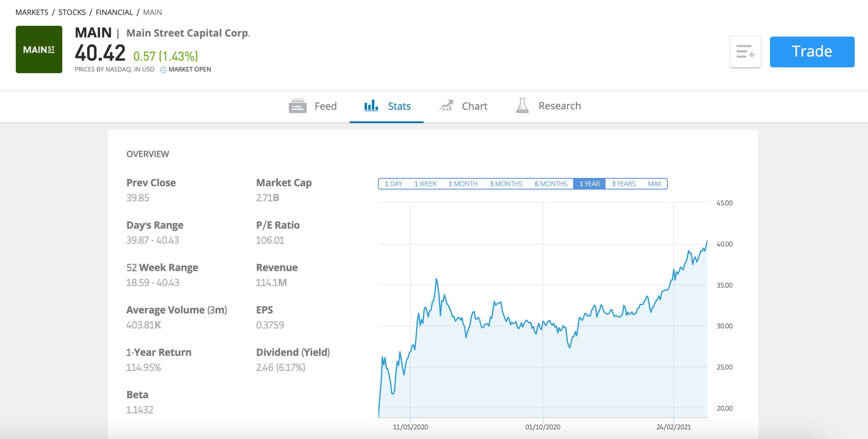Viewport: 868px width, 439px height.
Task: Click the market open clock icon
Action: point(163,70)
